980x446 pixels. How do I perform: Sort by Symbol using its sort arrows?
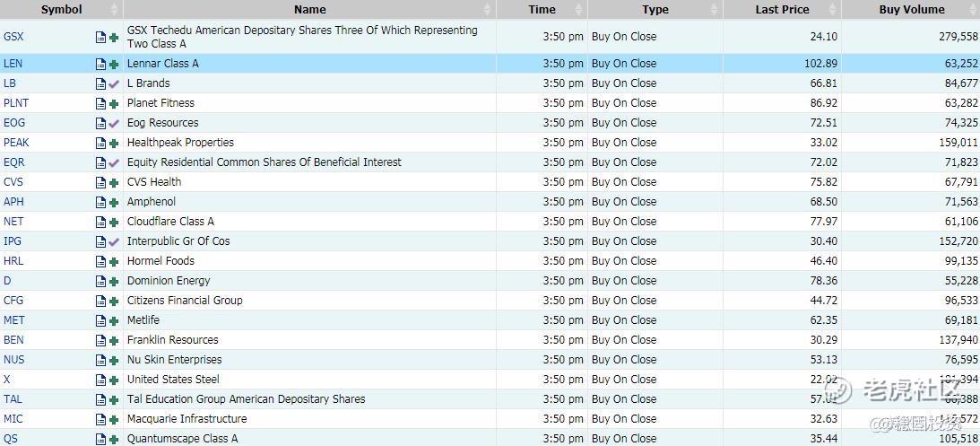click(x=114, y=9)
